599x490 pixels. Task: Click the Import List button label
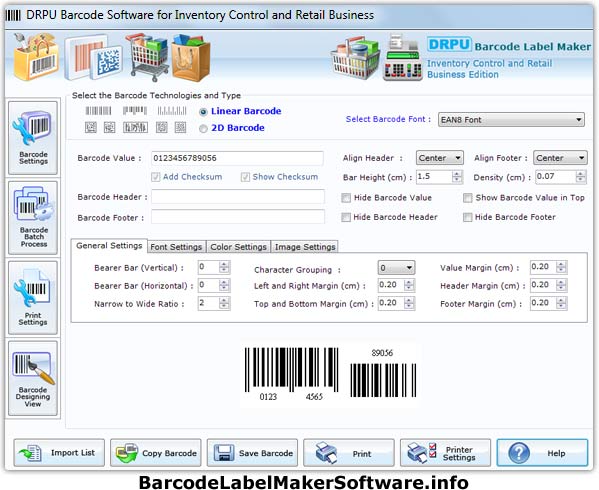tap(73, 453)
